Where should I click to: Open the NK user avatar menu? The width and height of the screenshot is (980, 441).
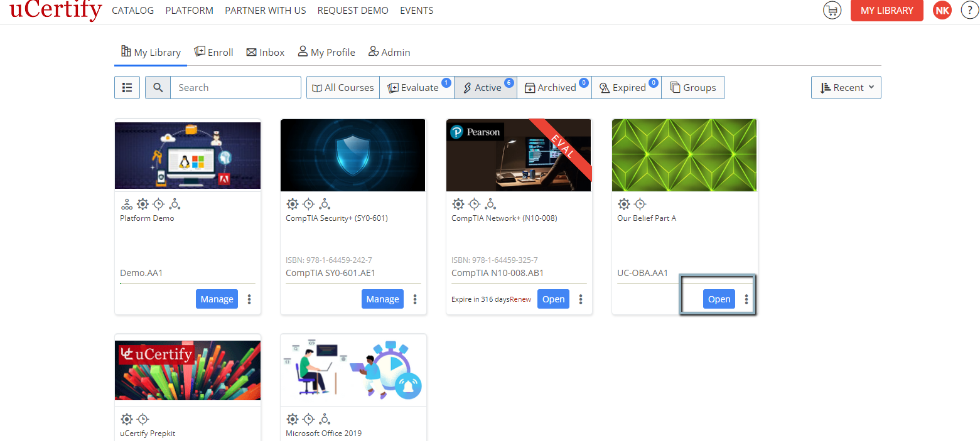[x=942, y=11]
